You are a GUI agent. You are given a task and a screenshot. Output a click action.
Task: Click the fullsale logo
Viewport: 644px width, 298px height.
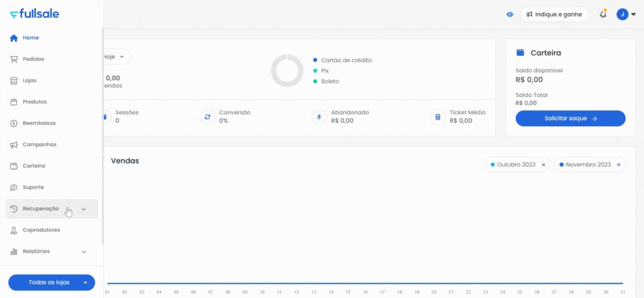pos(34,14)
